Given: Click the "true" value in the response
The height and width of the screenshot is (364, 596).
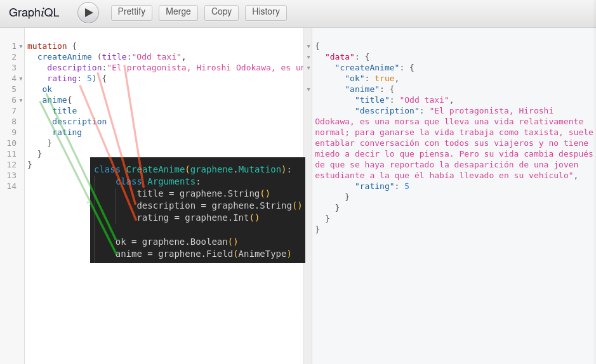Looking at the screenshot, I should (x=384, y=79).
